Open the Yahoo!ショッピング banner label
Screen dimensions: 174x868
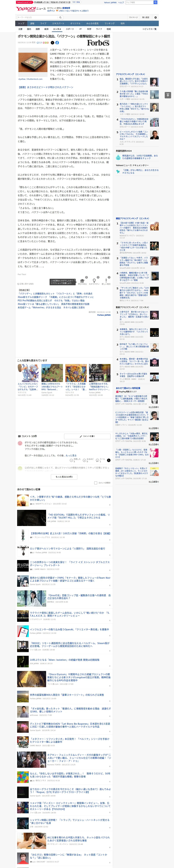point(25,2)
